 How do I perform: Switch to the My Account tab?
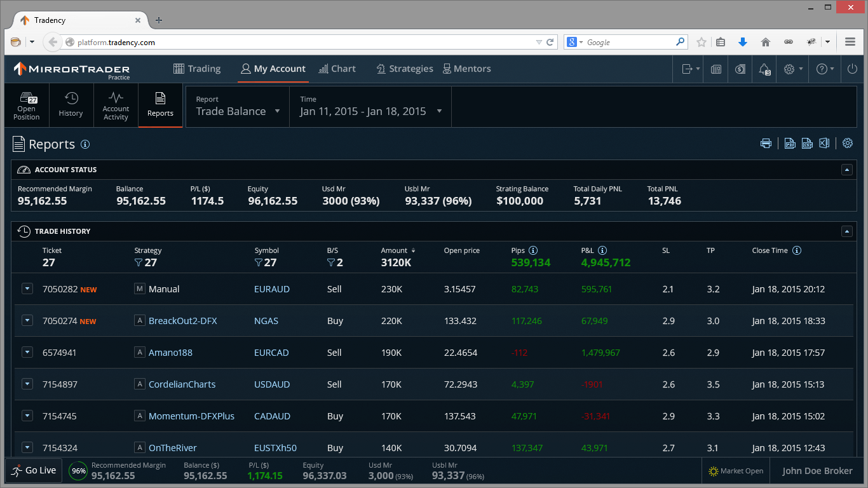click(273, 69)
